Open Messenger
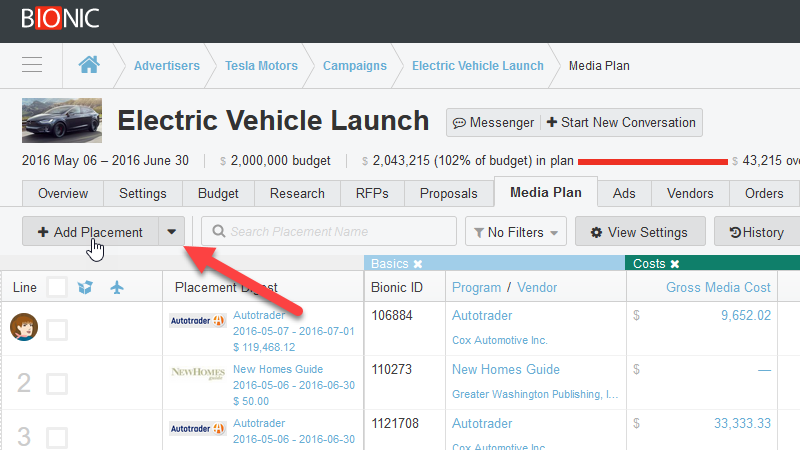 click(493, 122)
